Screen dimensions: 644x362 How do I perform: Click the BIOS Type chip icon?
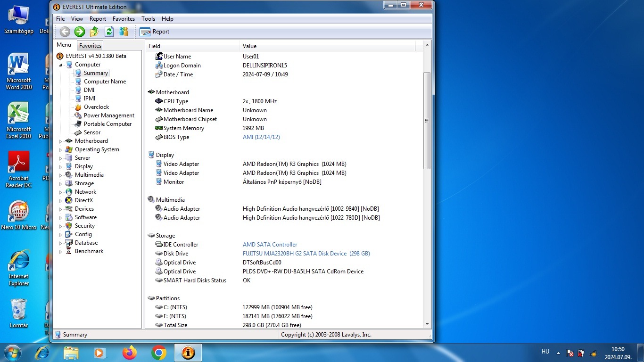click(x=159, y=137)
